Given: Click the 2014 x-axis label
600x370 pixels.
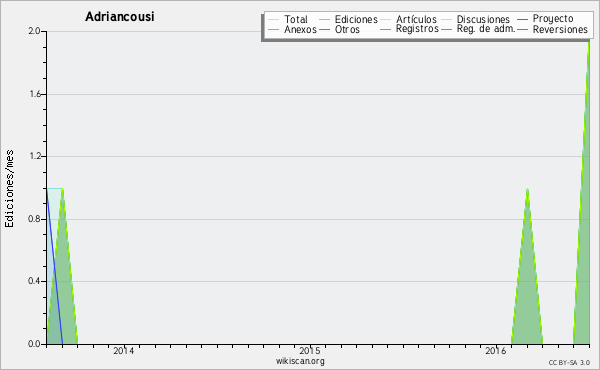Looking at the screenshot, I should click(124, 351).
